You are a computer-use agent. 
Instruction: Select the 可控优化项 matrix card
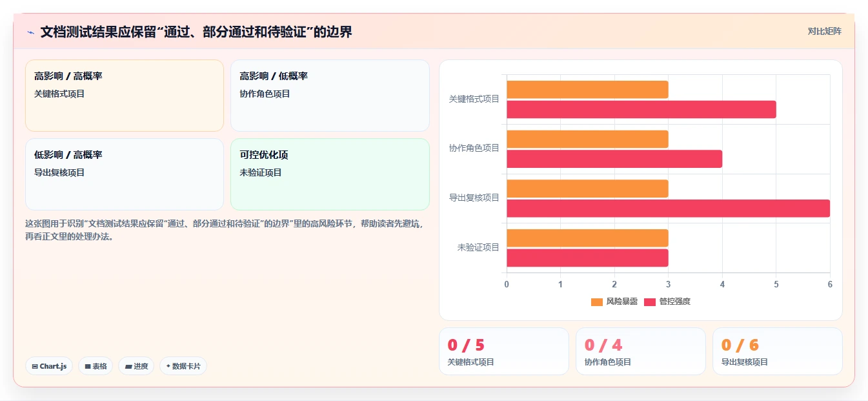[330, 174]
